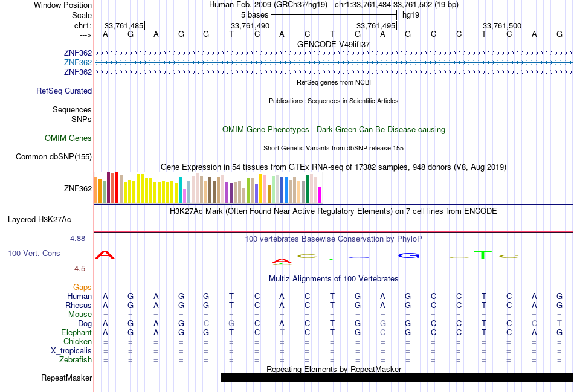
Task: Click the Basewise Conservation by PhyloP title
Action: coord(333,239)
